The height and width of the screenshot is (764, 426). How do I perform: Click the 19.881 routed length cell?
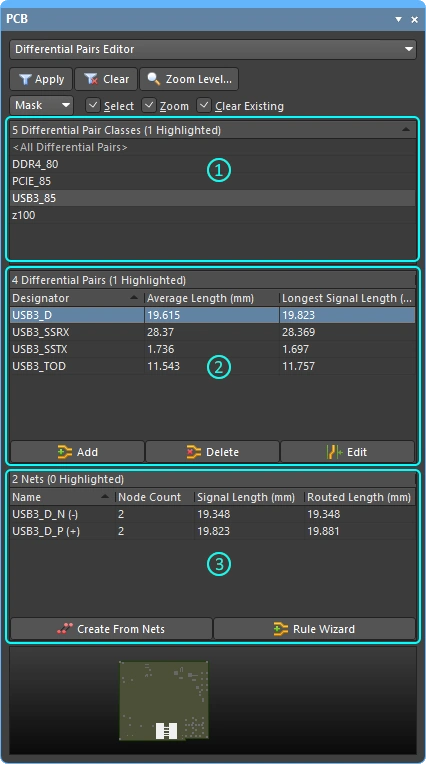tap(360, 531)
